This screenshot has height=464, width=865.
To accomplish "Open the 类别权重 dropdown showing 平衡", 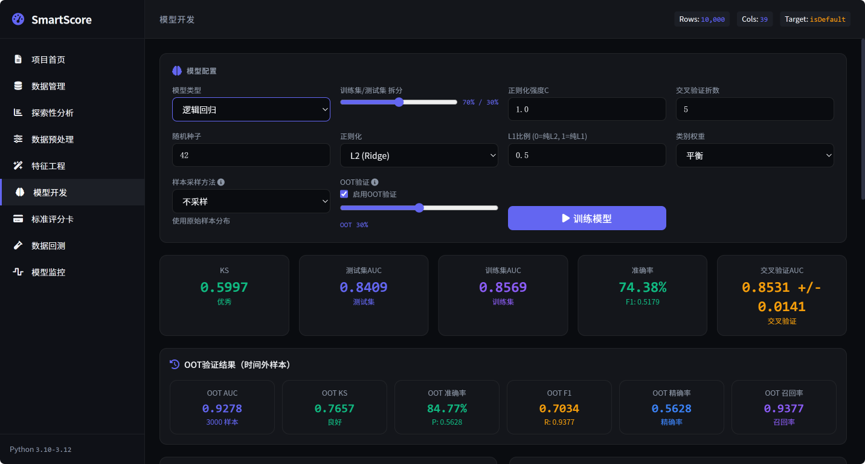I will coord(755,155).
